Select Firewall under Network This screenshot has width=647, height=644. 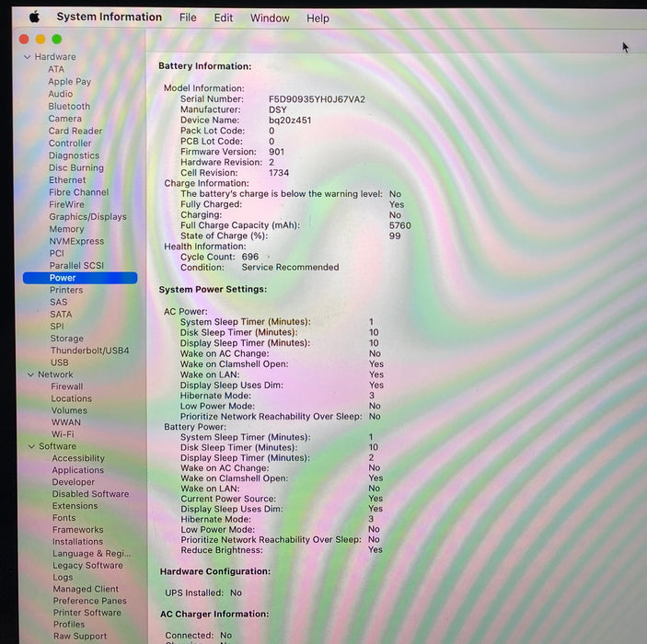tap(67, 387)
